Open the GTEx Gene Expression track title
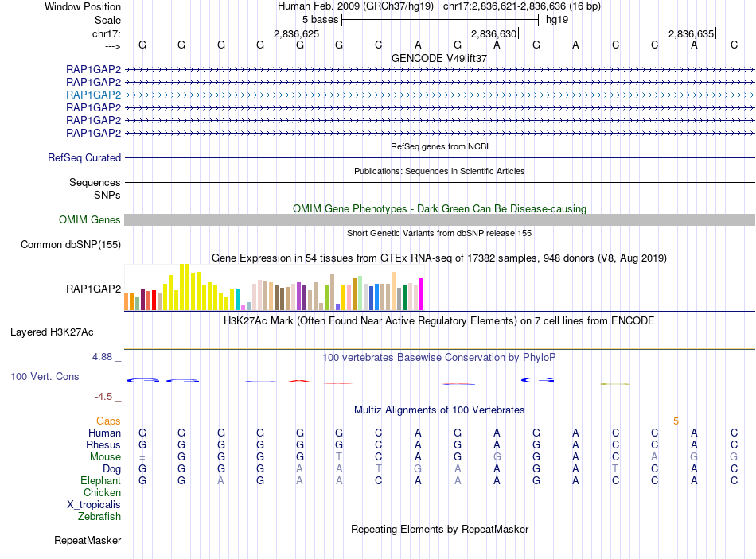This screenshot has height=559, width=756. [439, 258]
